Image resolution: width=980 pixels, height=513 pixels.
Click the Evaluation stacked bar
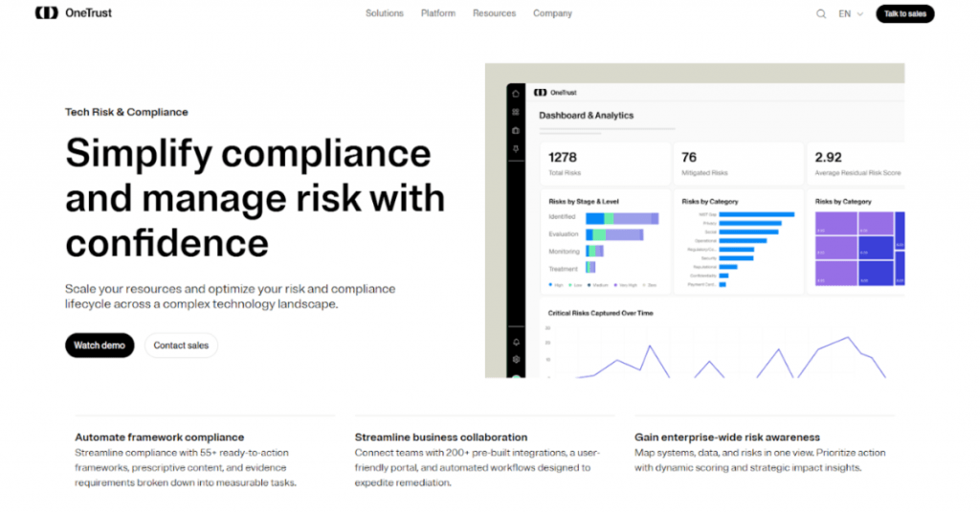point(614,234)
